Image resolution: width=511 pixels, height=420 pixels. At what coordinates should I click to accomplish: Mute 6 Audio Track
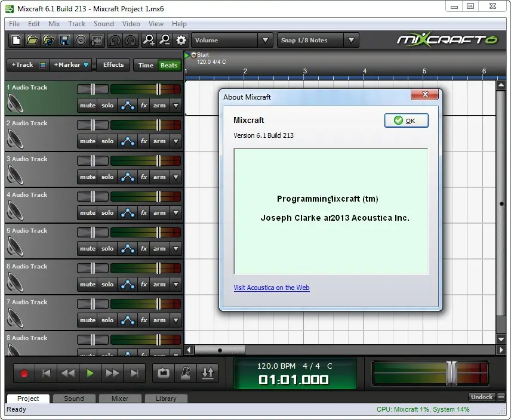[87, 285]
